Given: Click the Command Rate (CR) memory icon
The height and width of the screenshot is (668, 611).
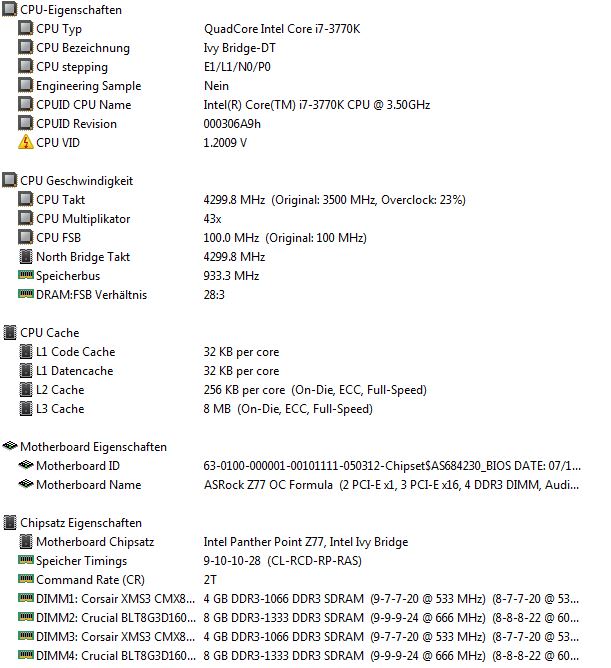Looking at the screenshot, I should coord(26,579).
